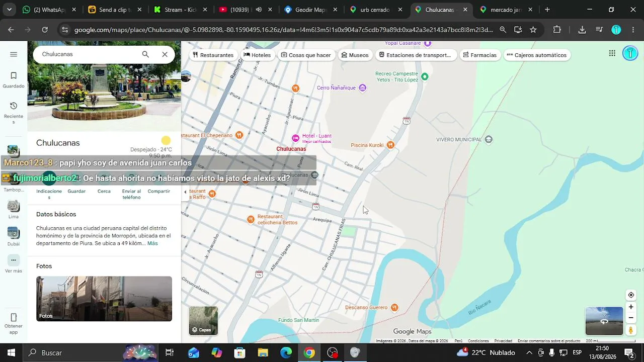Image resolution: width=644 pixels, height=362 pixels.
Task: Click the magnifier search icon in Maps
Action: 145,54
